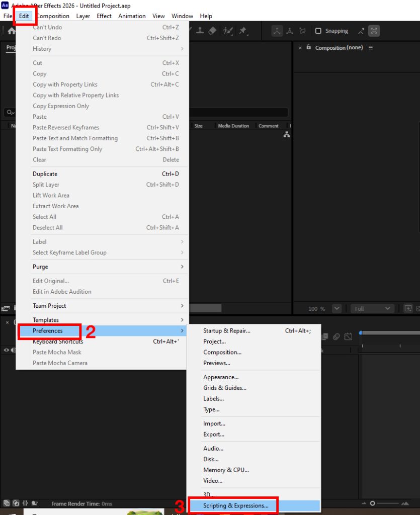
Task: Open the Help menu
Action: (x=206, y=16)
